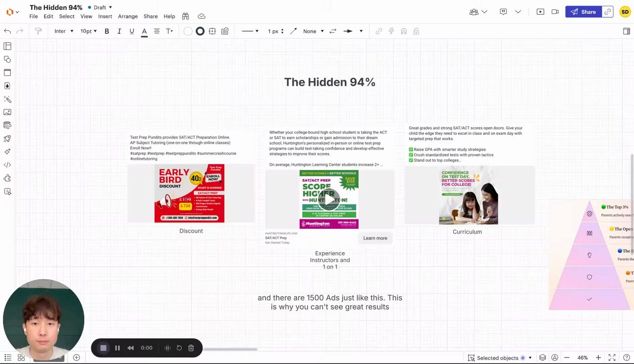Open the fill color swatch
This screenshot has width=634, height=364.
point(188,31)
